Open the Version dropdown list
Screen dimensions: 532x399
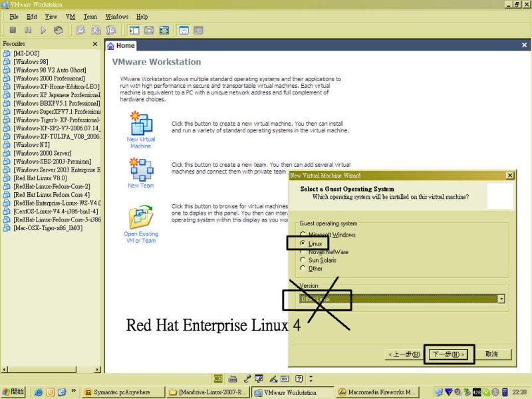point(501,299)
